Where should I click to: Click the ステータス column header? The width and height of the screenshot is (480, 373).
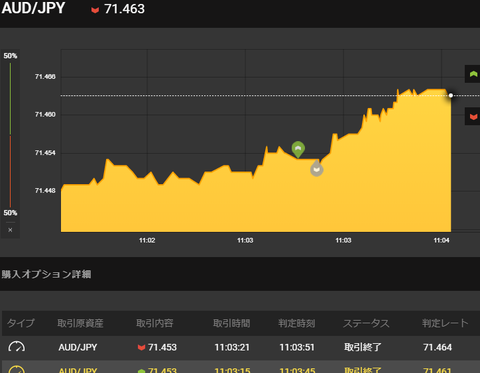click(x=366, y=323)
